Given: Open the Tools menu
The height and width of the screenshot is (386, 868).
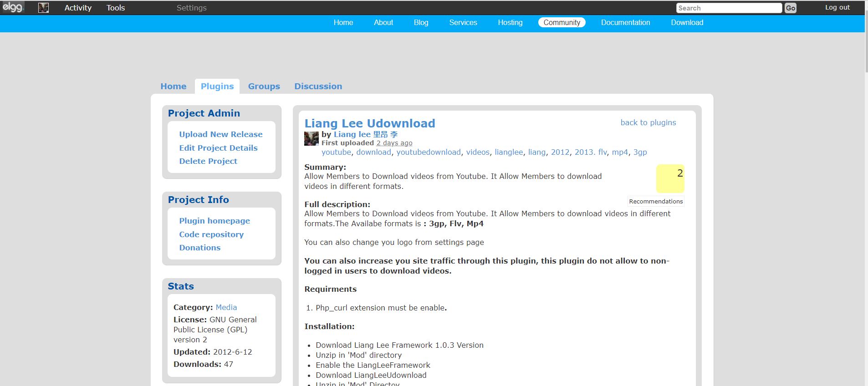Looking at the screenshot, I should (116, 8).
